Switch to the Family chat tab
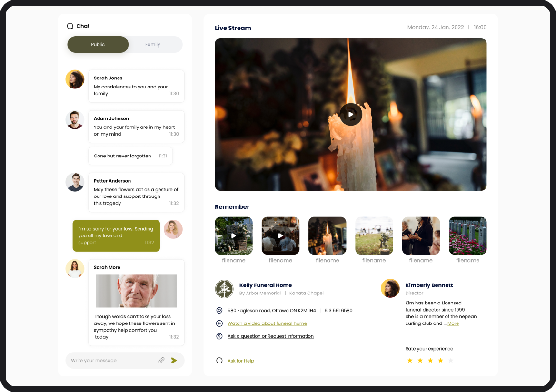This screenshot has width=556, height=392. pos(152,44)
